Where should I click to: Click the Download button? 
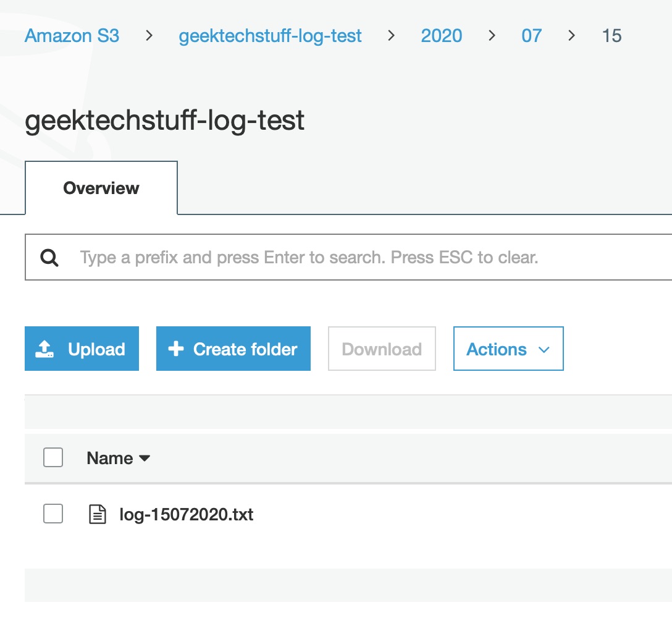381,348
